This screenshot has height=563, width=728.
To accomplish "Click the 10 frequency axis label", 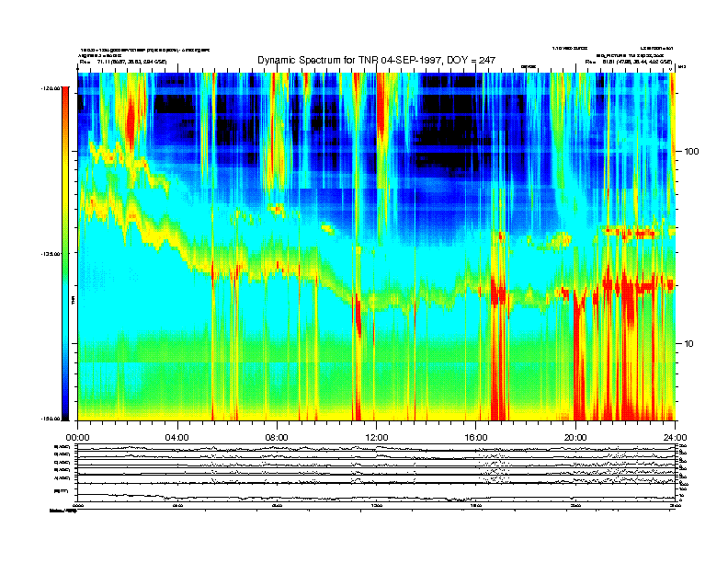I will (689, 344).
